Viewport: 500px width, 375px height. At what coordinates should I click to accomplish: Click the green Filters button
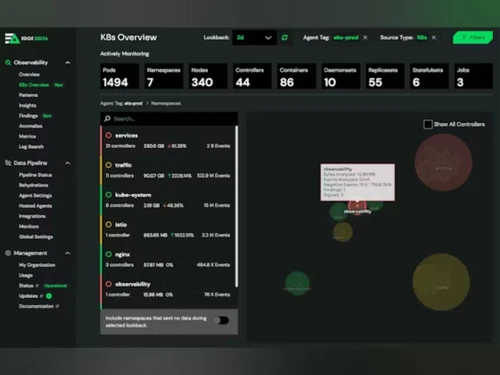pyautogui.click(x=473, y=37)
